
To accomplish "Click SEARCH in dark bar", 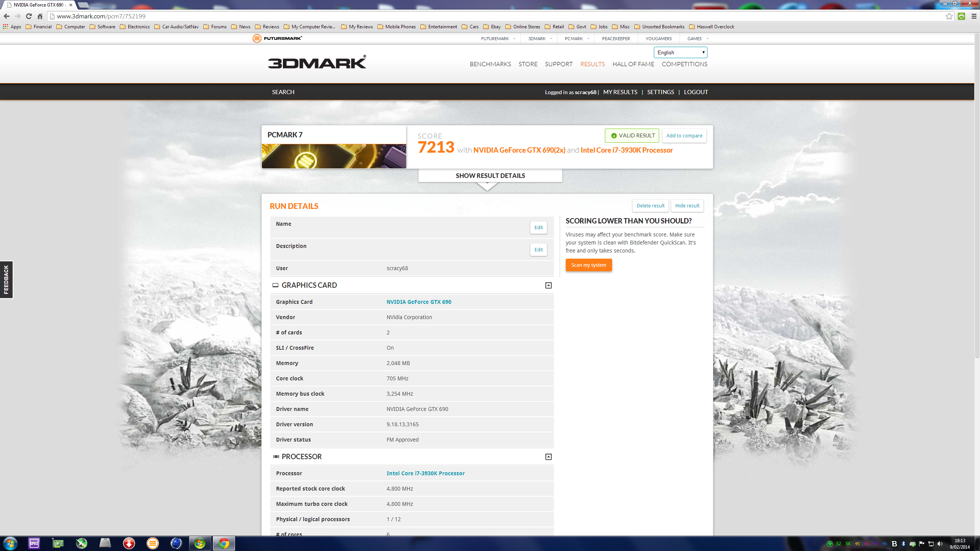I will click(283, 92).
